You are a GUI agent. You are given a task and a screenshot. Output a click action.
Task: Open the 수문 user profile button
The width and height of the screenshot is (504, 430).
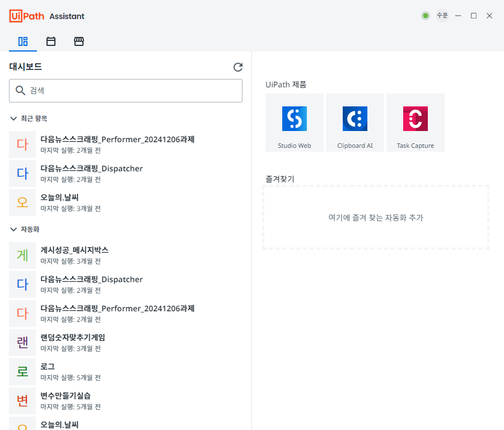[442, 16]
